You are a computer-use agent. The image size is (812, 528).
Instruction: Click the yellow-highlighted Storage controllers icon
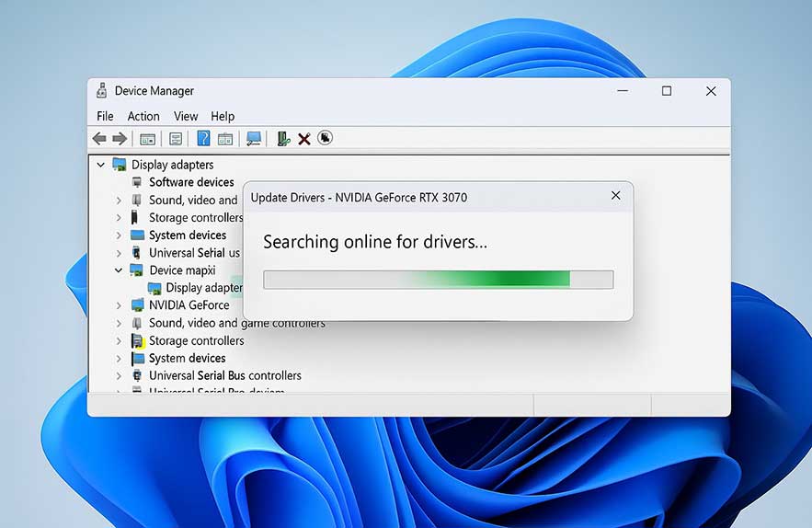(138, 341)
